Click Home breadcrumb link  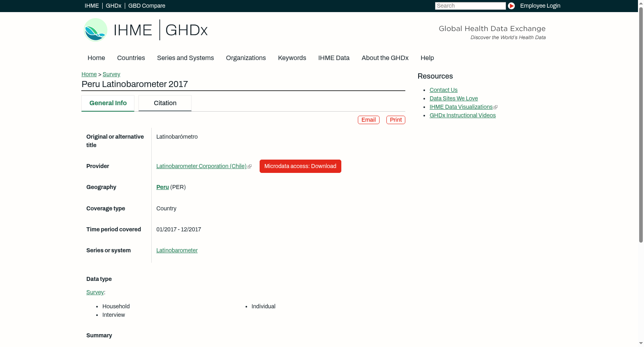click(x=89, y=74)
